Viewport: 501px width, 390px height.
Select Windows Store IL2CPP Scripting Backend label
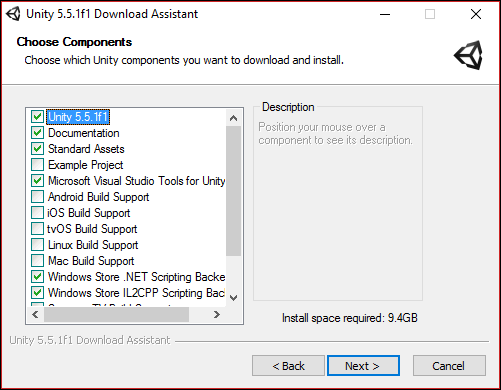pos(137,293)
